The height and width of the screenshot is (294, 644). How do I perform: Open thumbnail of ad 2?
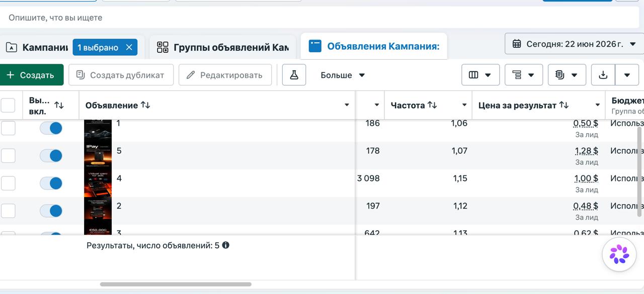tap(98, 211)
